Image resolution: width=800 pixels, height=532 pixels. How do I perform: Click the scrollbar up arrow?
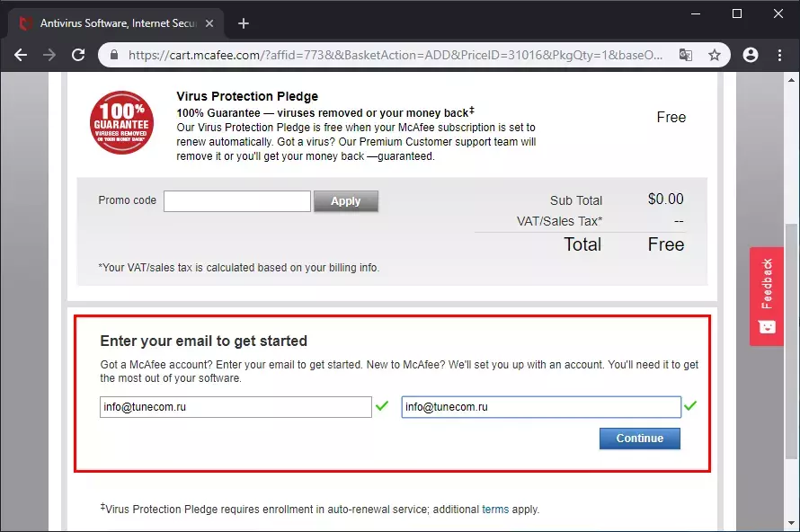click(x=791, y=80)
